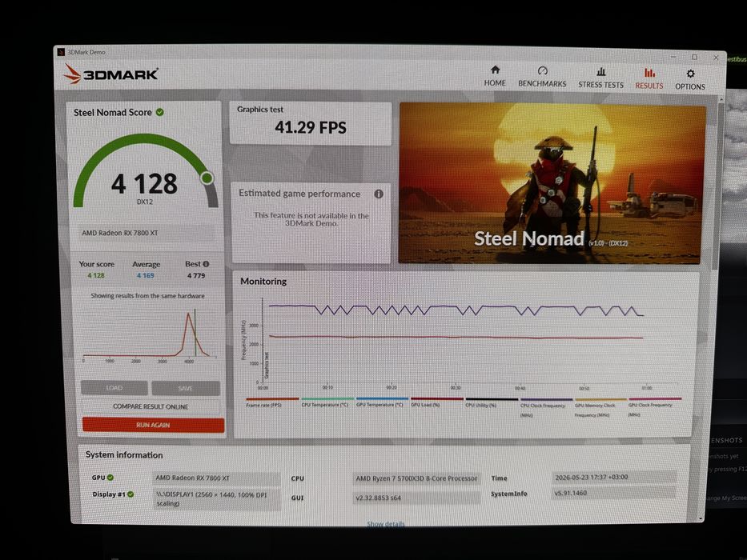Click the RUN AGAIN button
Viewport: 747px width, 560px height.
(x=153, y=425)
